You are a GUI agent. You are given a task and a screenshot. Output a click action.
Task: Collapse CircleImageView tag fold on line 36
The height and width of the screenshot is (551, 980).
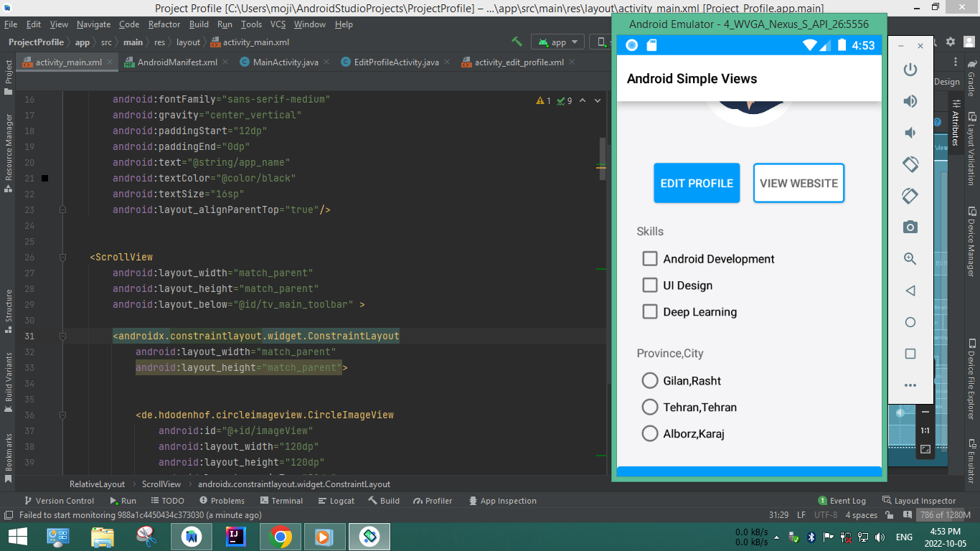coord(63,415)
